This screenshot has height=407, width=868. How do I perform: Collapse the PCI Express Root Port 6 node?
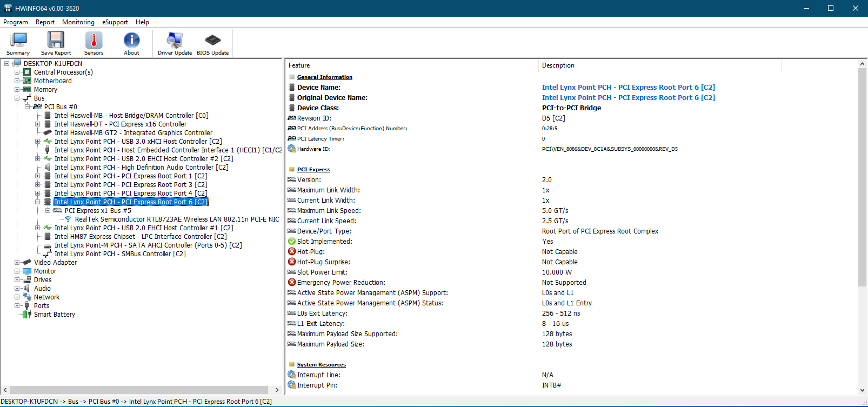pyautogui.click(x=37, y=202)
